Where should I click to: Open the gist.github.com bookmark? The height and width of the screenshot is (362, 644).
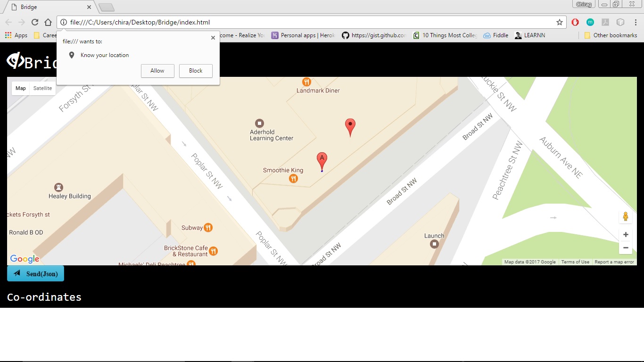374,35
